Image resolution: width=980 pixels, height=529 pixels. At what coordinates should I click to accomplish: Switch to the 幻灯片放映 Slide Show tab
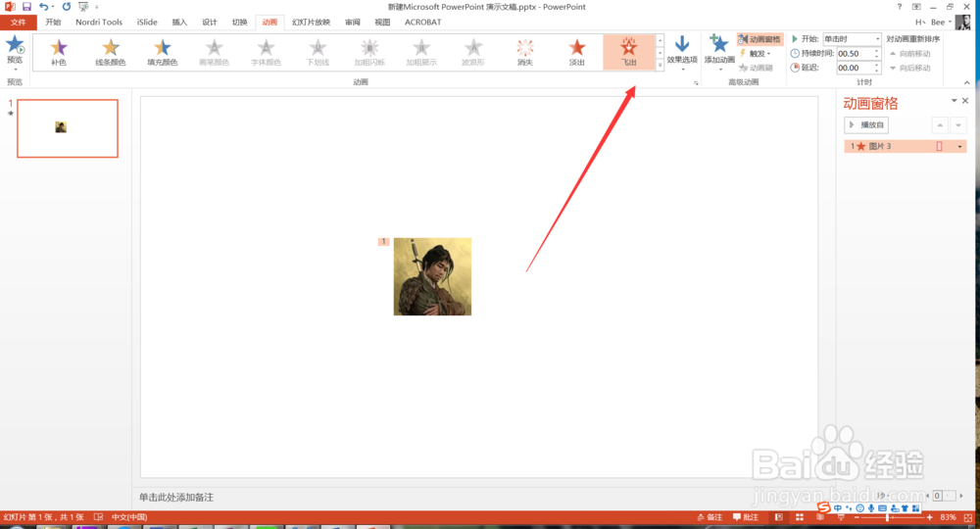[x=311, y=22]
